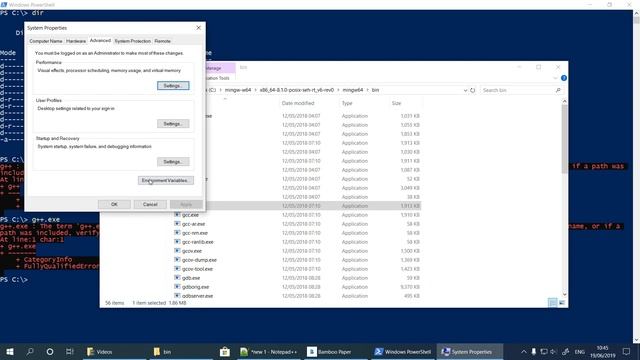Select gcov.exe file in Explorer
Screen dimensions: 640x360
(x=192, y=251)
